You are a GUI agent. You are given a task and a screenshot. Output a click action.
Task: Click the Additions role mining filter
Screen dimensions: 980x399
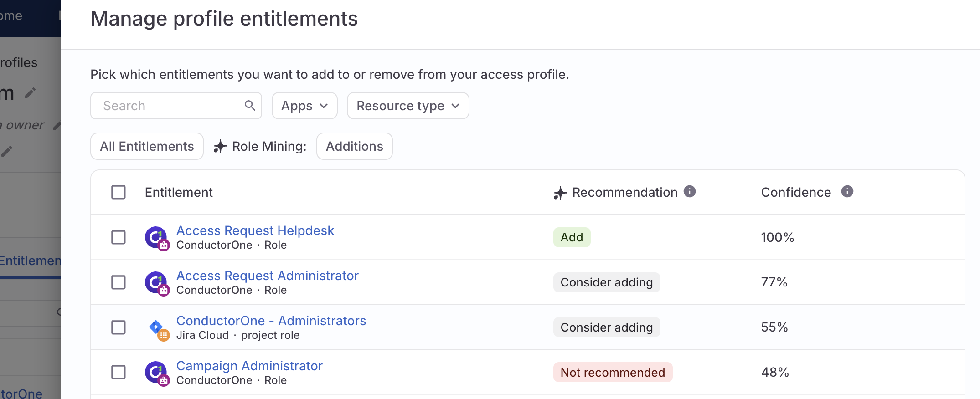click(354, 146)
